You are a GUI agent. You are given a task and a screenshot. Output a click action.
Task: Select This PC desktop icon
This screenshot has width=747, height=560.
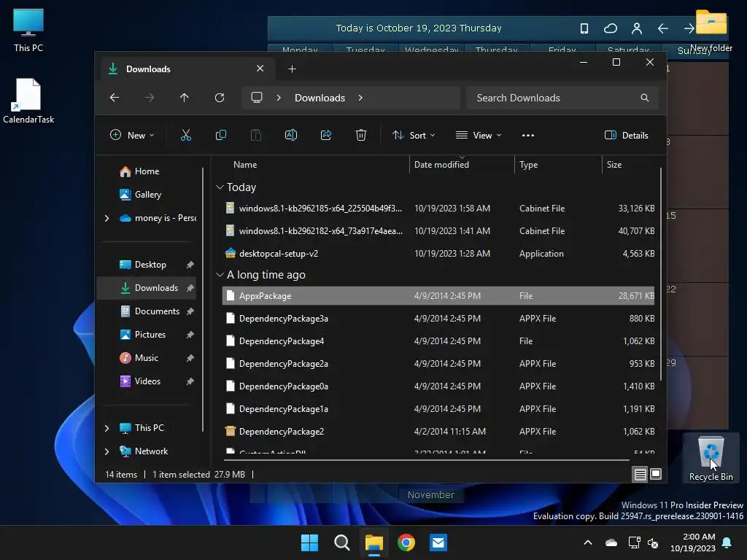click(28, 30)
